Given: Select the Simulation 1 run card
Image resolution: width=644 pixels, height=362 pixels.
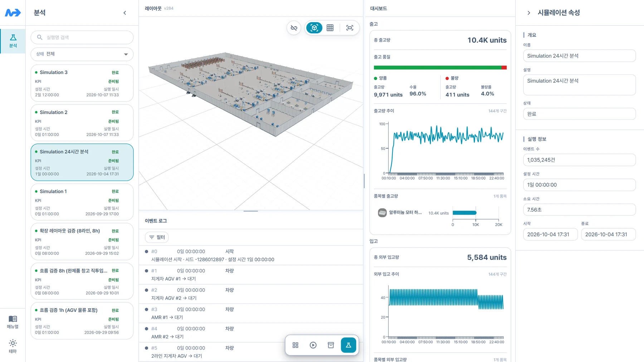Looking at the screenshot, I should click(x=82, y=202).
